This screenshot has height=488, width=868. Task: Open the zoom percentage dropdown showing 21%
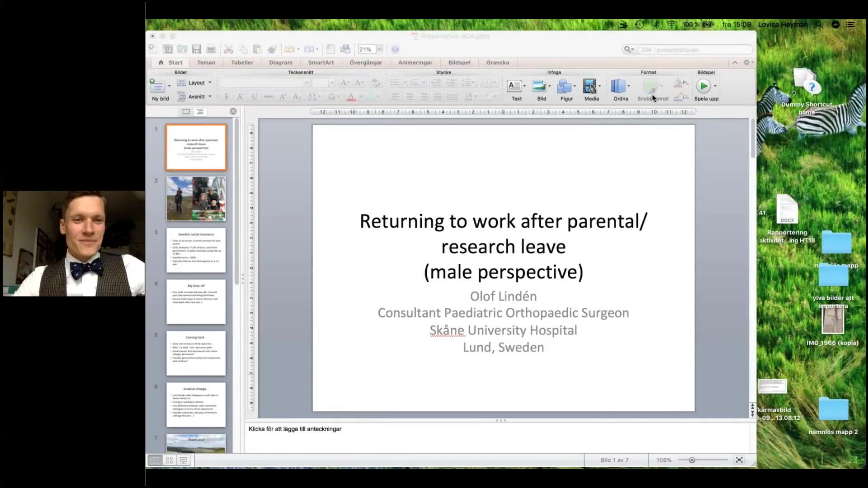[371, 49]
